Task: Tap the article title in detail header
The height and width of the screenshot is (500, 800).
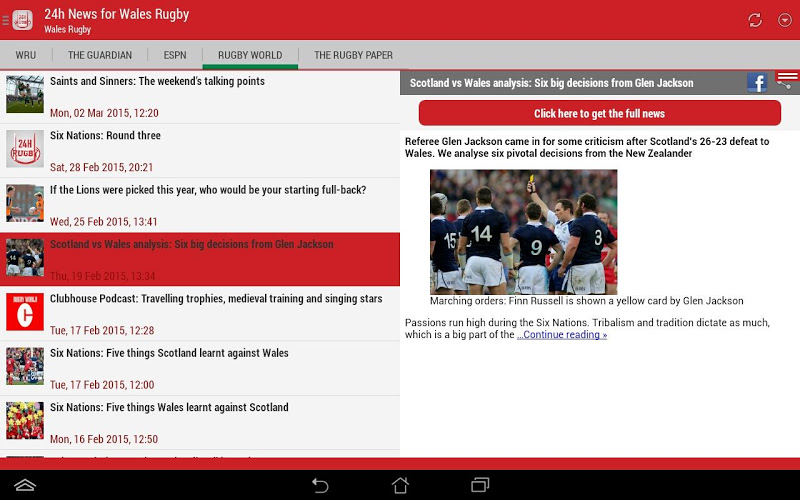Action: tap(552, 83)
